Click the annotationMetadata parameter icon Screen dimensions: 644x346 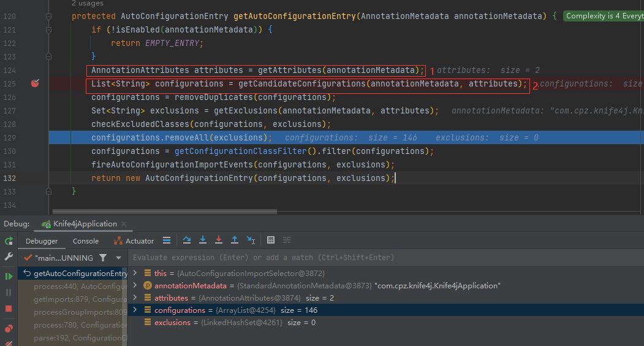[148, 285]
